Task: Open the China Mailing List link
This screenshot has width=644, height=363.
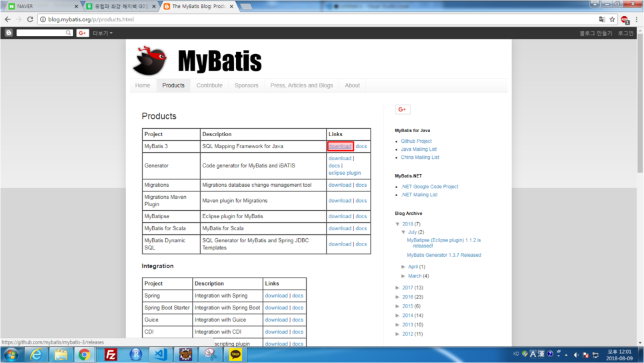Action: click(420, 157)
